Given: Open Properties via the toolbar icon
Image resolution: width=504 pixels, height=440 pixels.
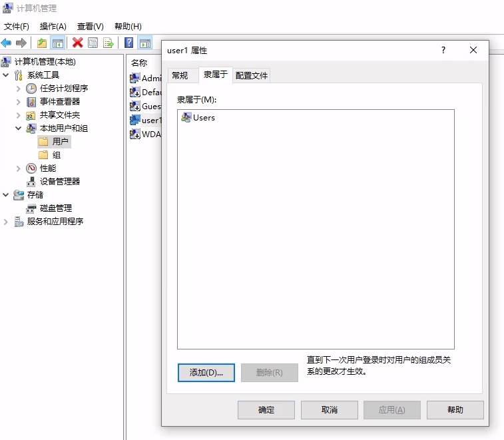Looking at the screenshot, I should [93, 43].
